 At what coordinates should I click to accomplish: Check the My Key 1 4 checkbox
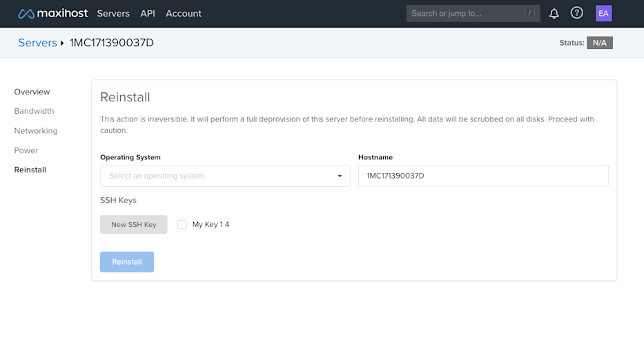[x=182, y=225]
